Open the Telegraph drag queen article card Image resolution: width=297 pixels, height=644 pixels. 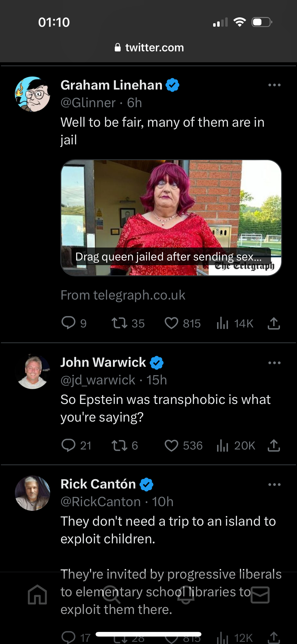[171, 217]
